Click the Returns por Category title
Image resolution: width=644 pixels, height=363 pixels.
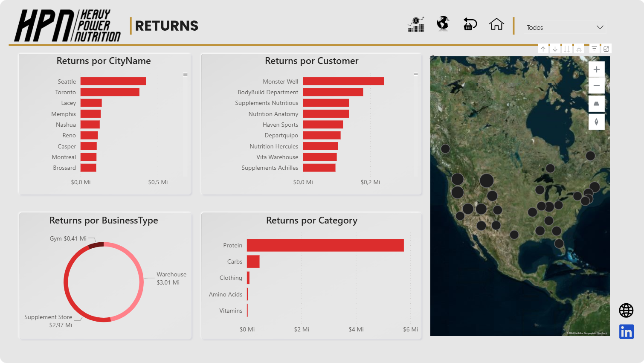click(x=312, y=221)
